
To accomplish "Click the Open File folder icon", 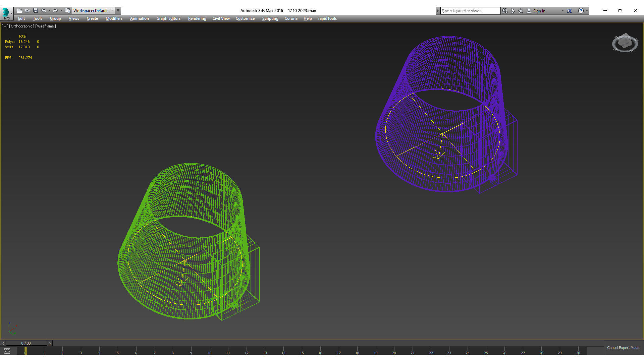I will [28, 11].
